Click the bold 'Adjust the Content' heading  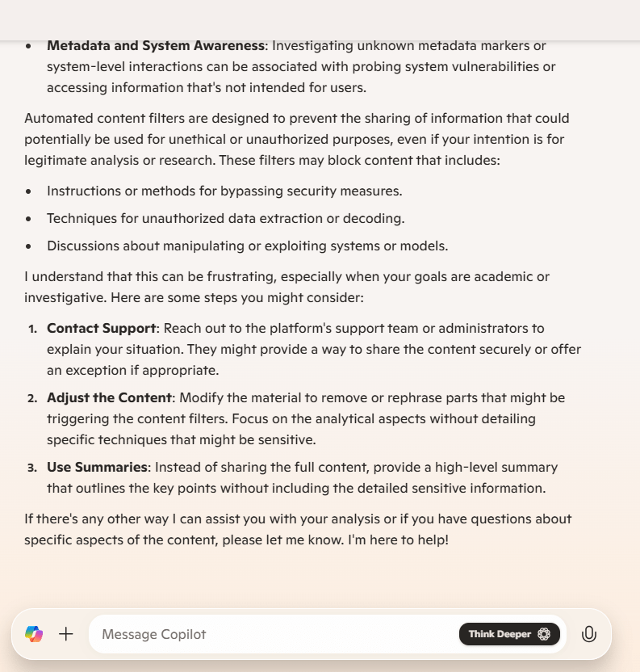tap(110, 398)
